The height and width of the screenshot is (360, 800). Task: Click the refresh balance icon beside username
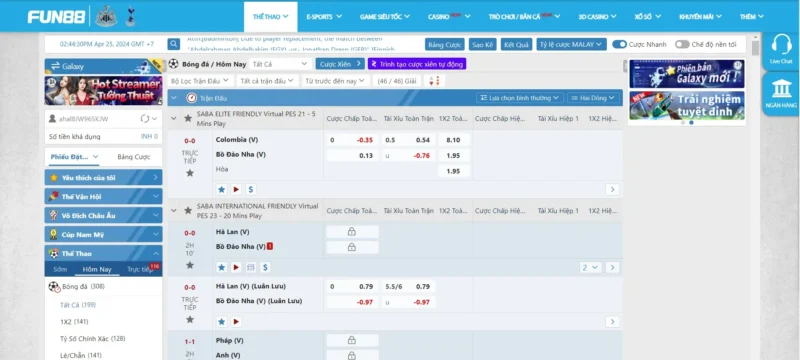145,118
